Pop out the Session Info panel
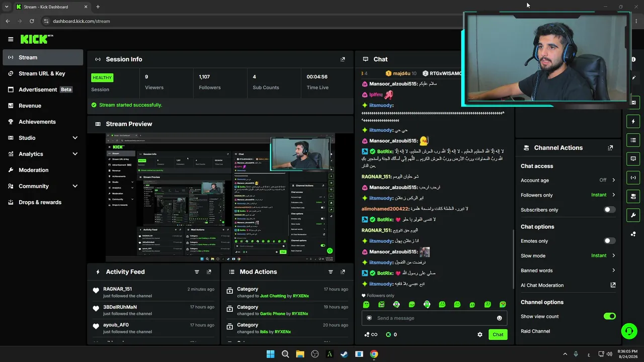Screen dimensions: 644x362 pos(343,59)
